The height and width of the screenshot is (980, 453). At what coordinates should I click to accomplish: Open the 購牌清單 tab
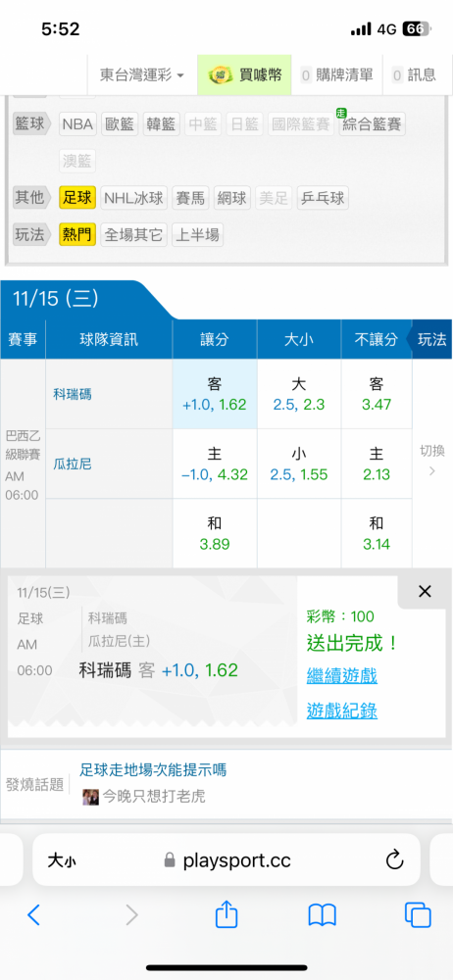[337, 75]
